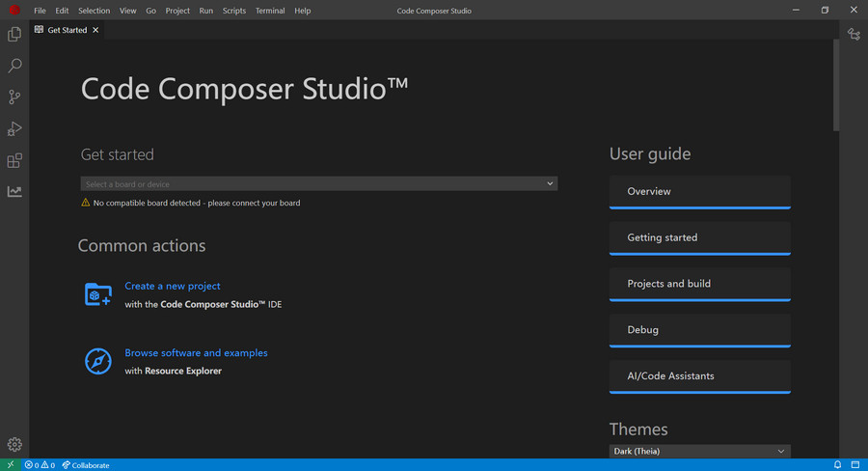868x471 pixels.
Task: Open the Source Control view
Action: [x=14, y=97]
